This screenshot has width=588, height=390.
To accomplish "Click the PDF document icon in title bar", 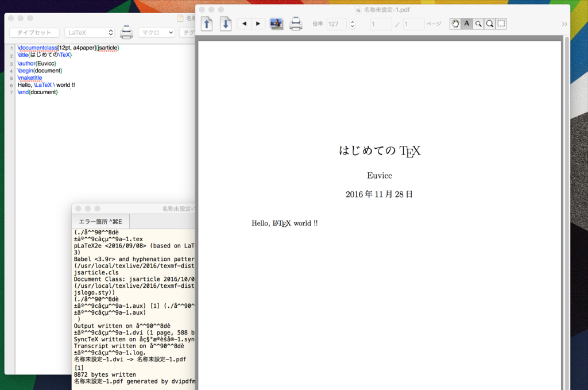I will click(x=358, y=10).
